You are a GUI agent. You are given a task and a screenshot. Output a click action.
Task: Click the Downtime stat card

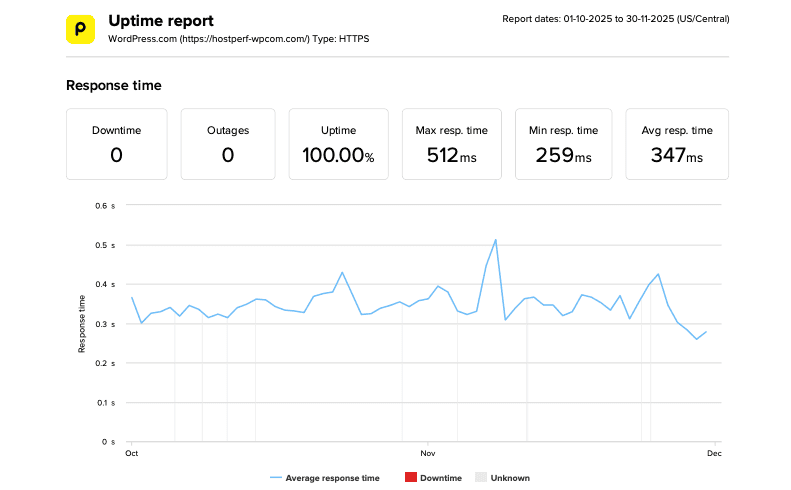[116, 144]
